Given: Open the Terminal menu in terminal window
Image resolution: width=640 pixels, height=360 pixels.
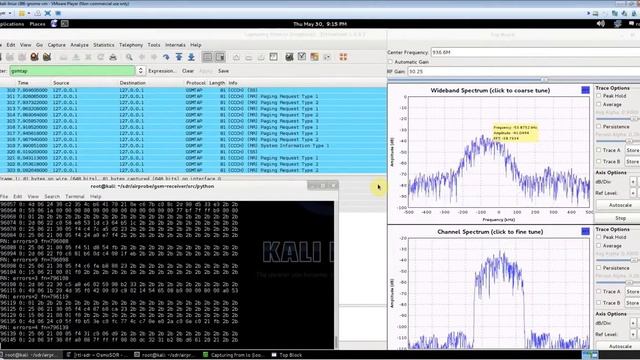Looking at the screenshot, I should pos(75,196).
